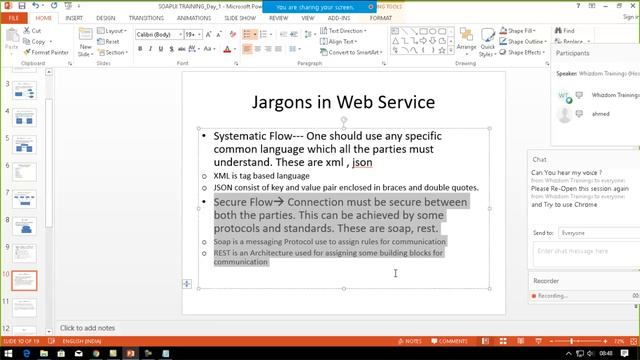The width and height of the screenshot is (640, 360).
Task: Expand the Layout dropdown
Action: [112, 31]
